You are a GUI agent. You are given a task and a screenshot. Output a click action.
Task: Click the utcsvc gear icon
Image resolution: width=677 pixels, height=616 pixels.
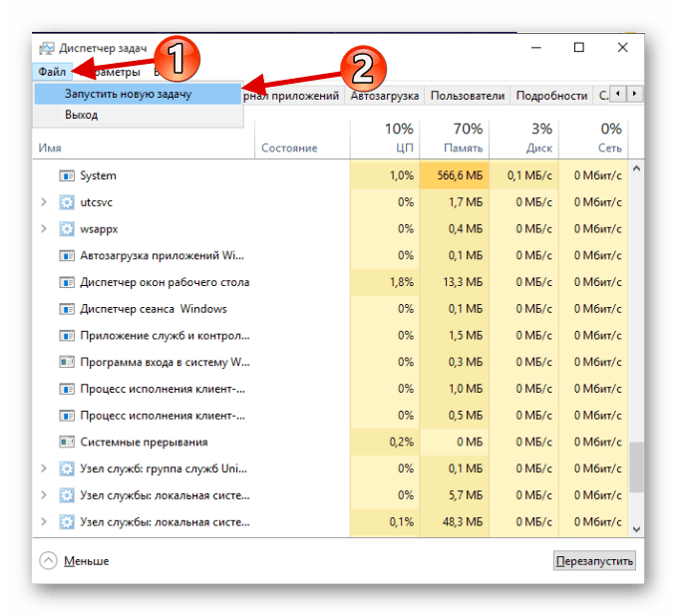[x=67, y=202]
